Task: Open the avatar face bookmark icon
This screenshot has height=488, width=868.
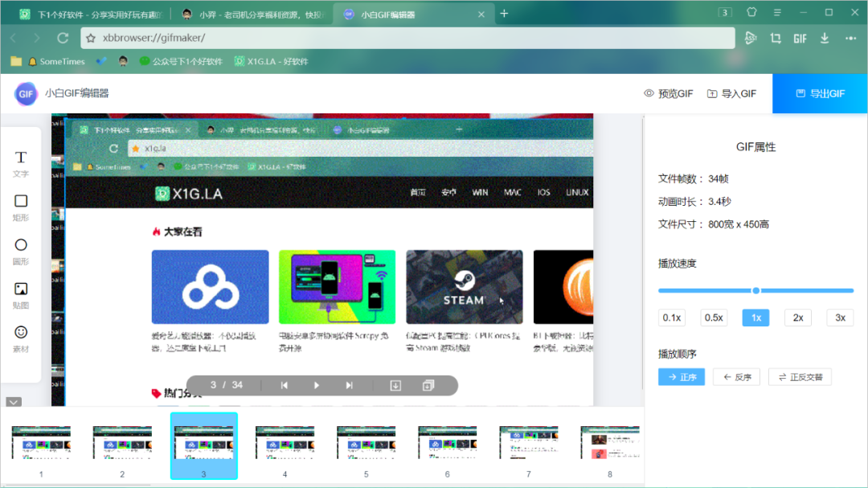Action: coord(123,61)
